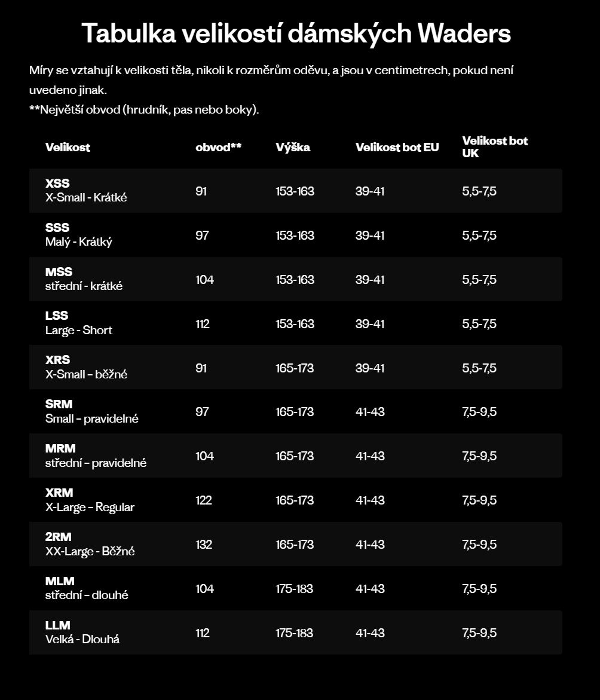Image resolution: width=600 pixels, height=700 pixels.
Task: Select the 'Velikost' column header
Action: point(68,147)
